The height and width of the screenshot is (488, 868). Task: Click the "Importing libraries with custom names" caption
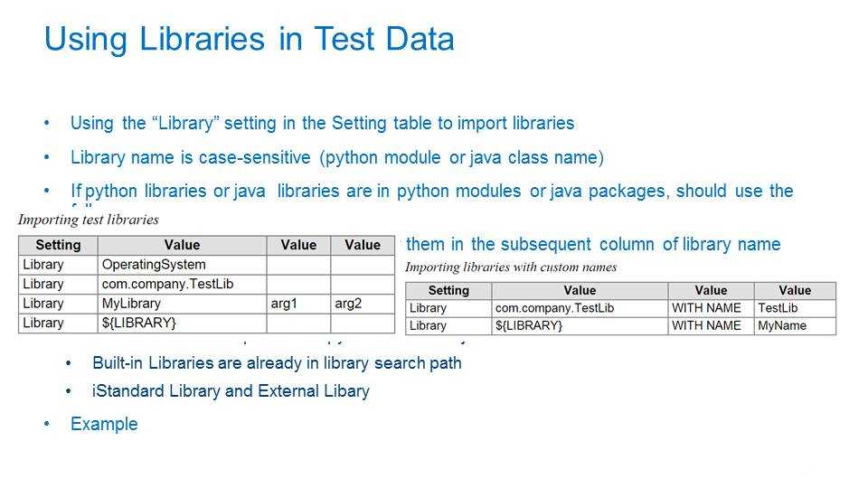tap(511, 267)
